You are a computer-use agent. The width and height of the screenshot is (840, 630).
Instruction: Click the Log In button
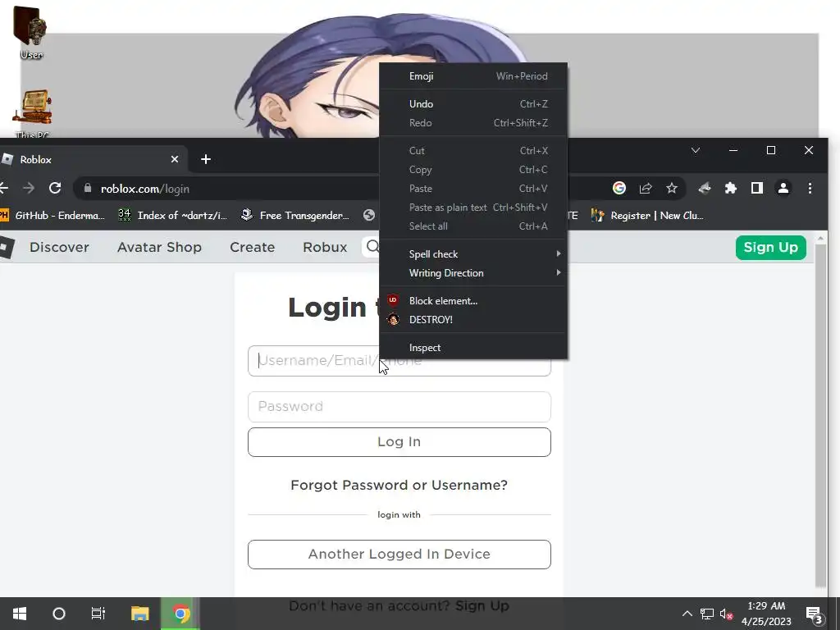(x=399, y=442)
